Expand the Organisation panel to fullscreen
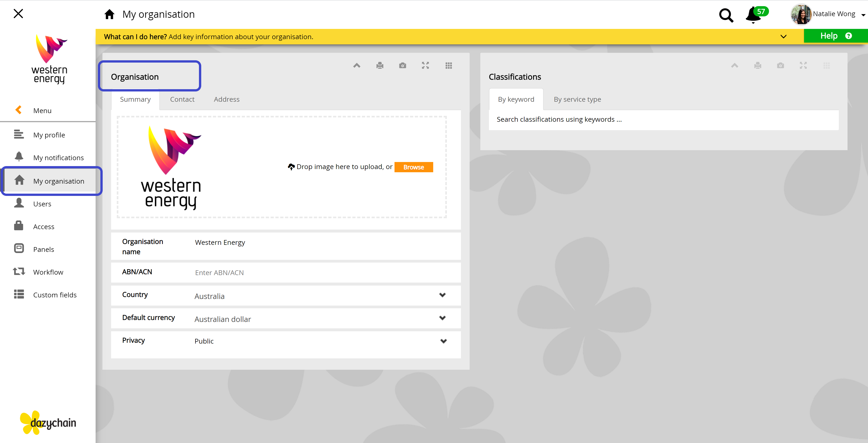The width and height of the screenshot is (868, 443). click(x=425, y=65)
